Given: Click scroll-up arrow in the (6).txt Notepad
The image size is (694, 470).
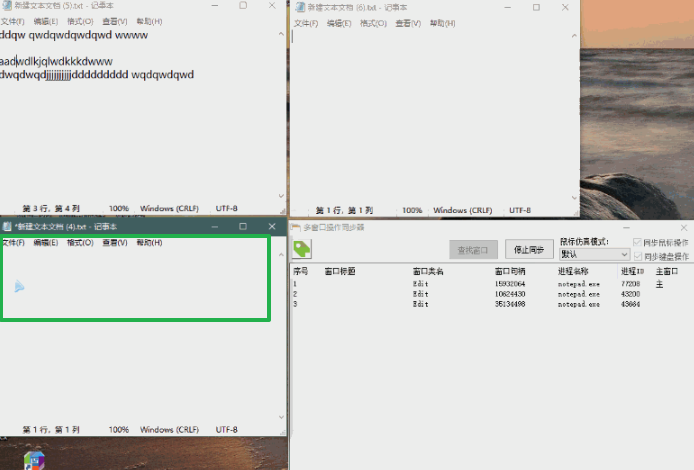Looking at the screenshot, I should point(574,36).
